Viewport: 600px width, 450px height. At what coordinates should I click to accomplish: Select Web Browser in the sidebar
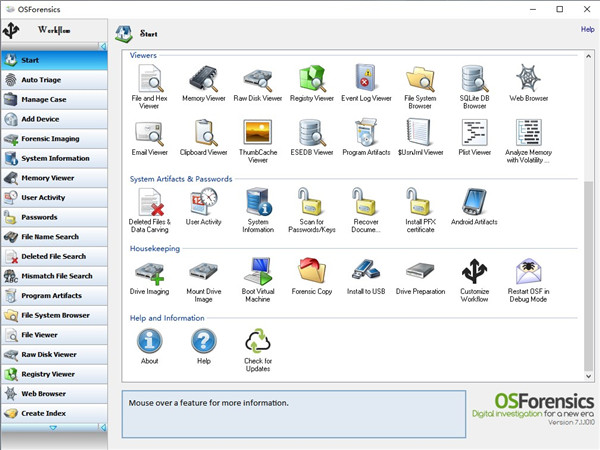point(54,393)
